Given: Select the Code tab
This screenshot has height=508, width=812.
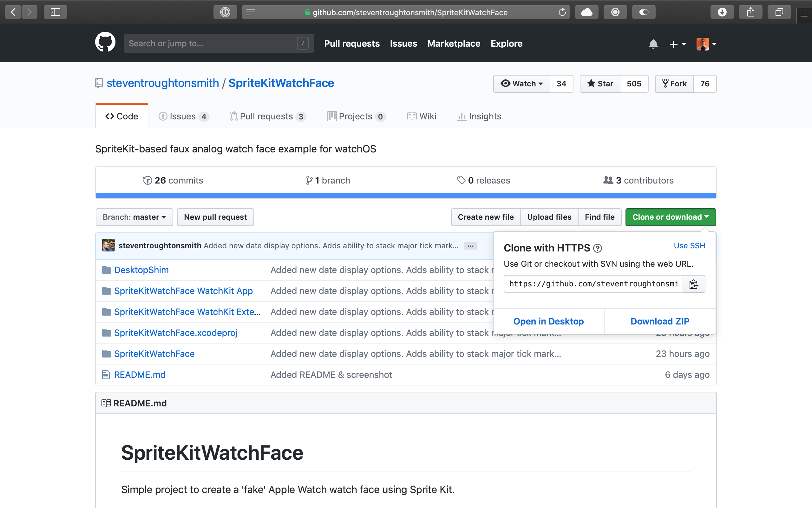Looking at the screenshot, I should (122, 116).
